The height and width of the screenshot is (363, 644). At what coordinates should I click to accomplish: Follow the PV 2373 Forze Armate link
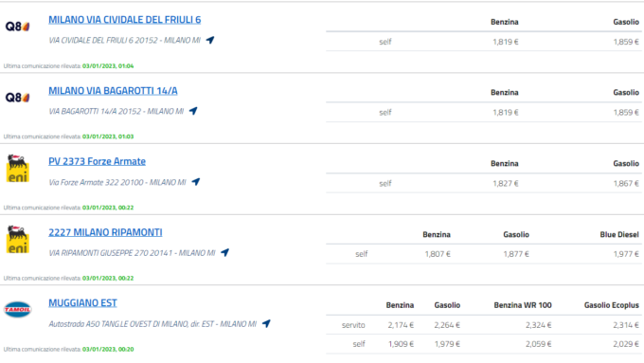click(97, 161)
